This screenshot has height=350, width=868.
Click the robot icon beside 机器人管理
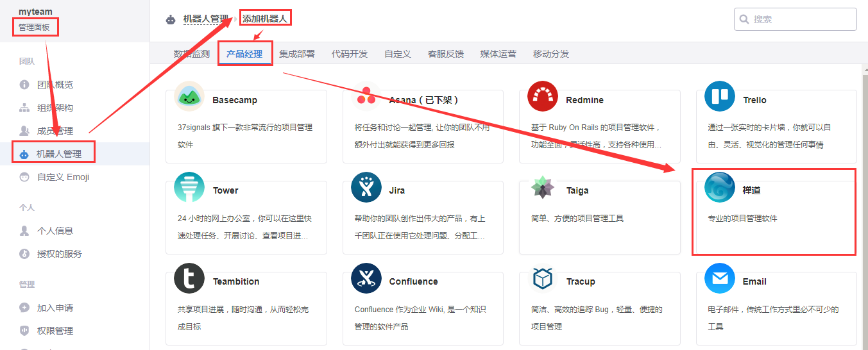coord(24,154)
